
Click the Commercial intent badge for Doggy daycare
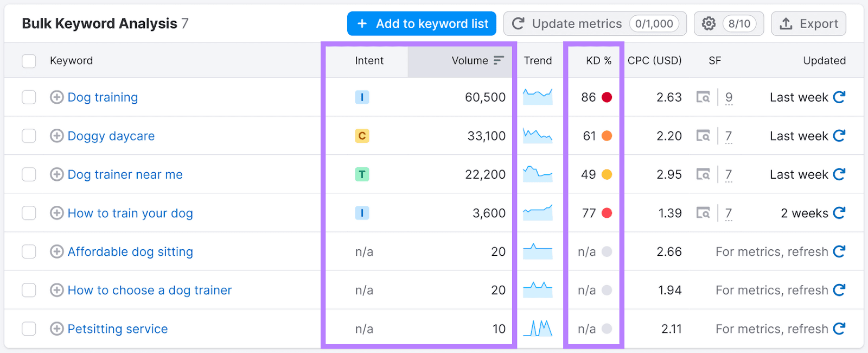(362, 136)
